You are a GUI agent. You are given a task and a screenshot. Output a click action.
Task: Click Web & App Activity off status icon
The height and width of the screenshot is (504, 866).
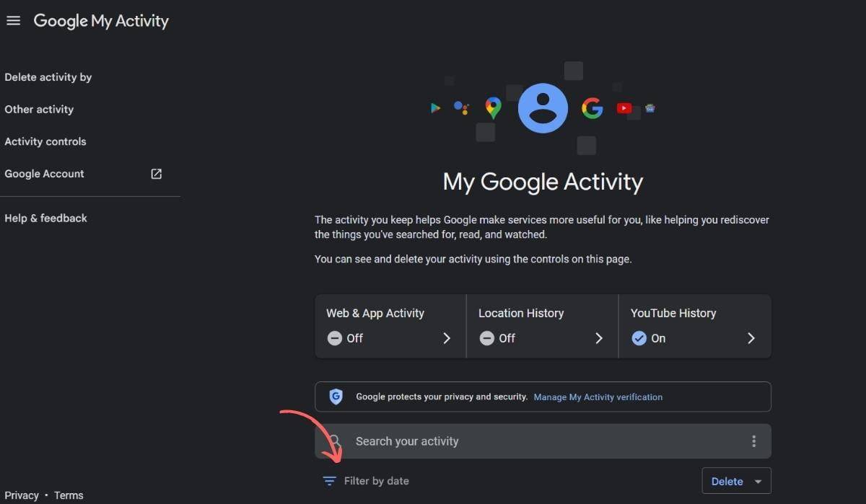[334, 338]
